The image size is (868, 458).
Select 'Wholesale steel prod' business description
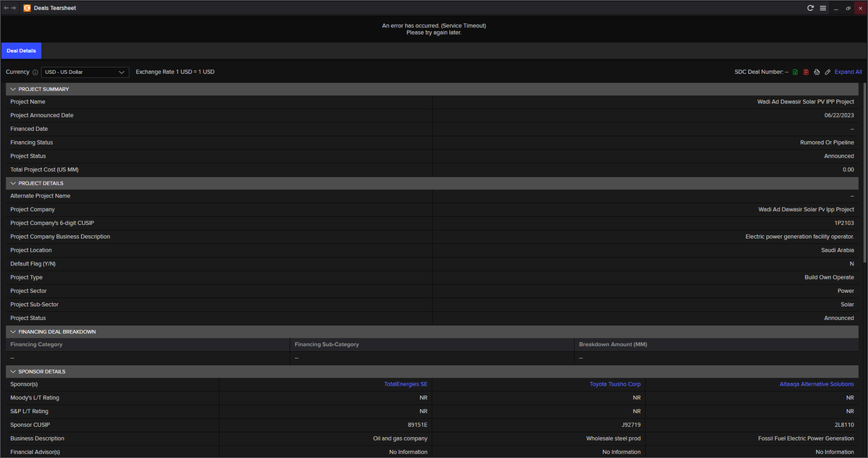point(613,438)
